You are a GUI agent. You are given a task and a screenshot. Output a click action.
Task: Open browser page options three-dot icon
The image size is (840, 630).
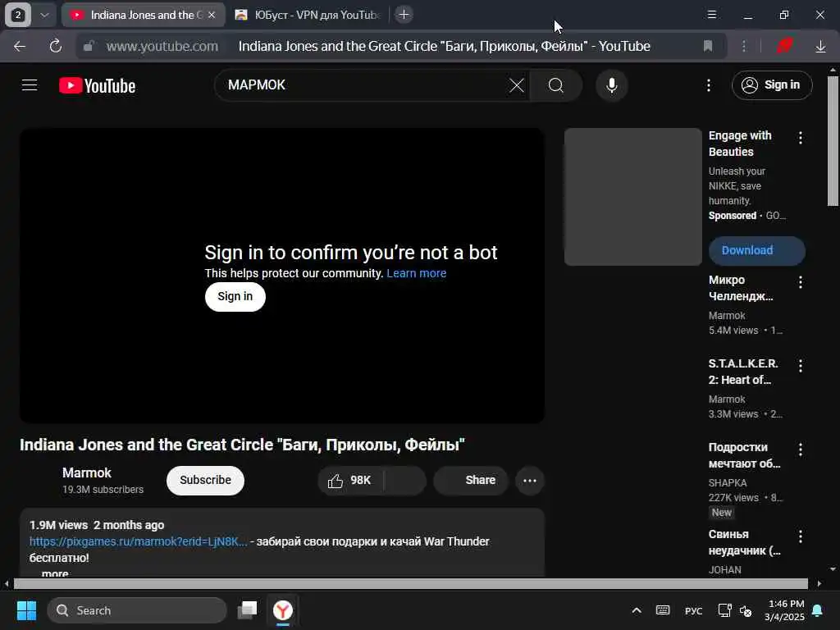(x=743, y=47)
